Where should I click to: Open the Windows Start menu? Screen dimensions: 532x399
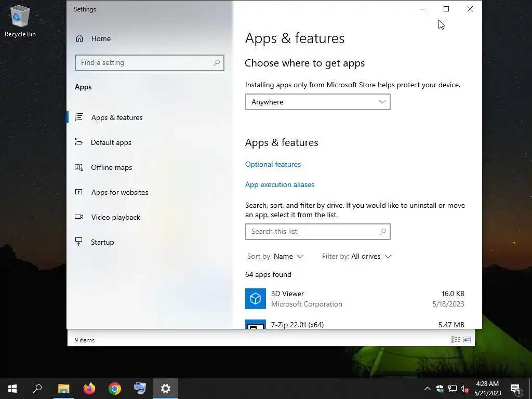(12, 389)
